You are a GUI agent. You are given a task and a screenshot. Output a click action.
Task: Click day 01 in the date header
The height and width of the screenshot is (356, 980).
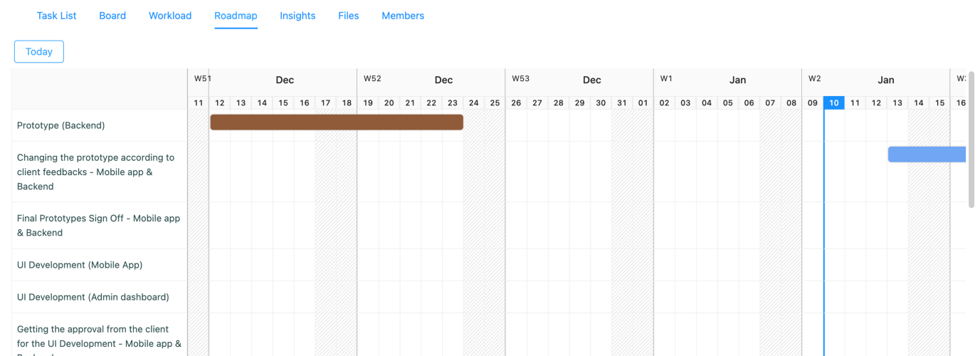click(643, 103)
